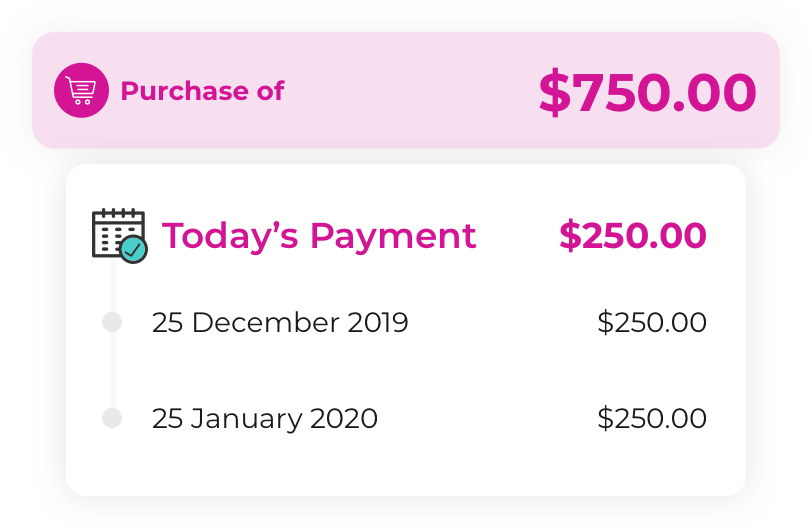Click the teal checkmark badge on calendar
Viewport: 812px width, 528px height.
point(133,249)
